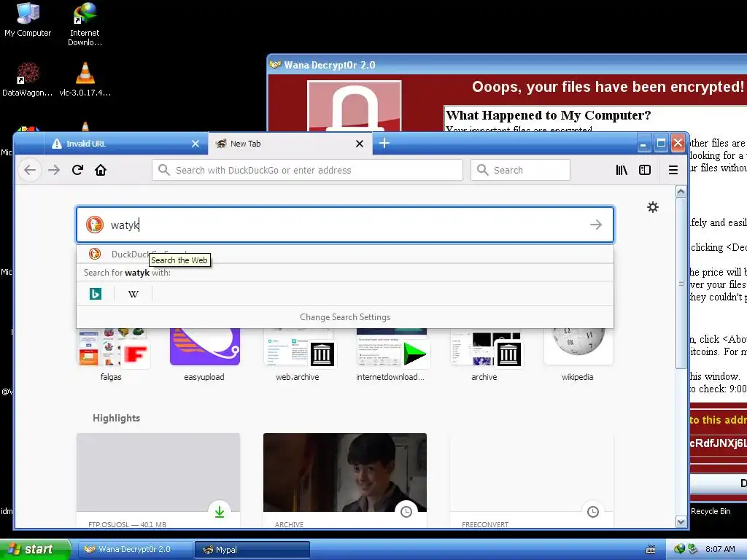
Task: Click the second system tray icon
Action: pyautogui.click(x=692, y=549)
